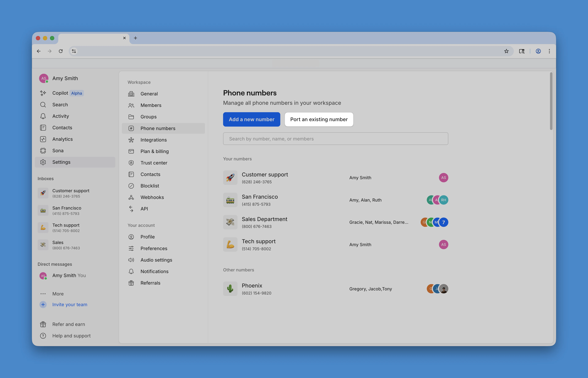The height and width of the screenshot is (378, 588).
Task: Click the Preferences sliders icon
Action: (x=131, y=248)
